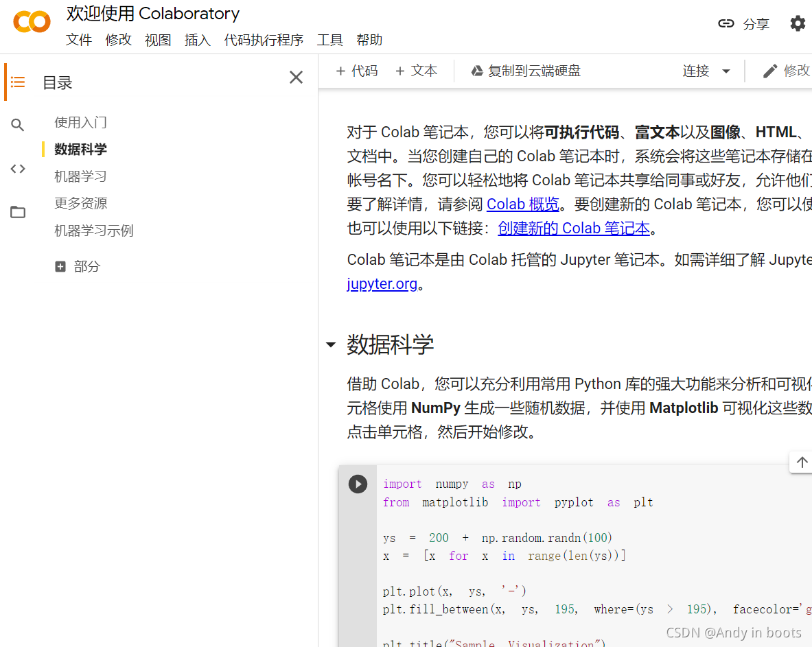Add a new section via 部分 plus icon
The height and width of the screenshot is (647, 812).
point(60,267)
